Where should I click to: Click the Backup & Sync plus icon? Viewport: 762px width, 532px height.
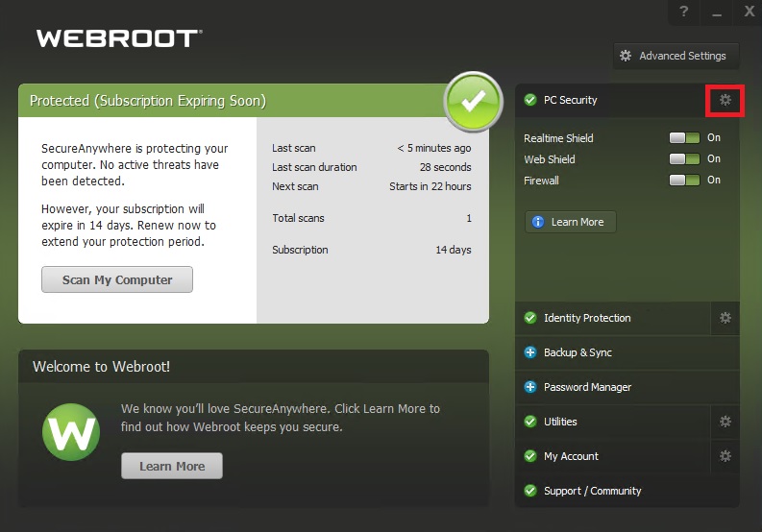pyautogui.click(x=530, y=352)
